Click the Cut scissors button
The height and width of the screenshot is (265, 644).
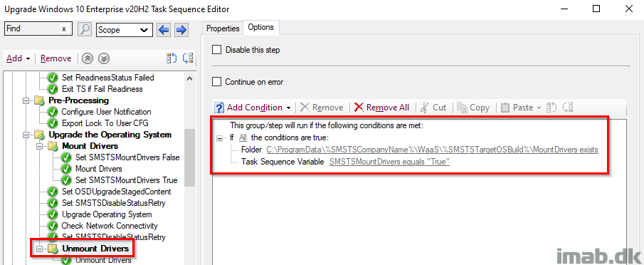[x=433, y=108]
